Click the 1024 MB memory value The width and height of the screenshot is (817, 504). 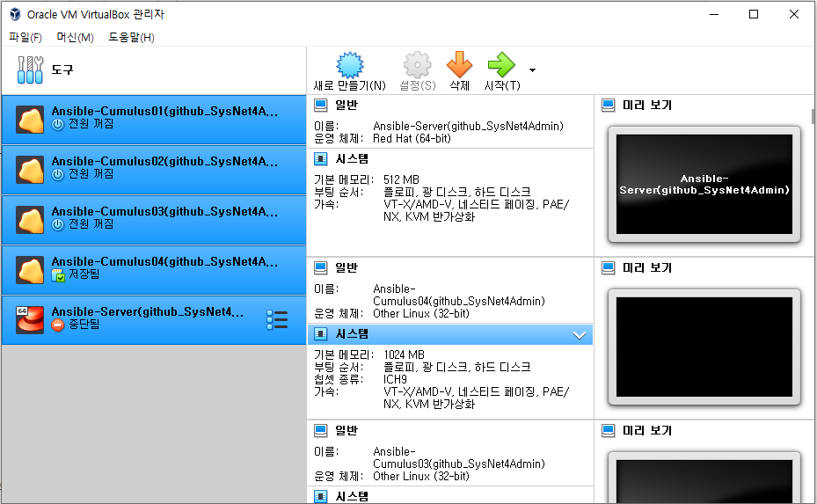[404, 354]
